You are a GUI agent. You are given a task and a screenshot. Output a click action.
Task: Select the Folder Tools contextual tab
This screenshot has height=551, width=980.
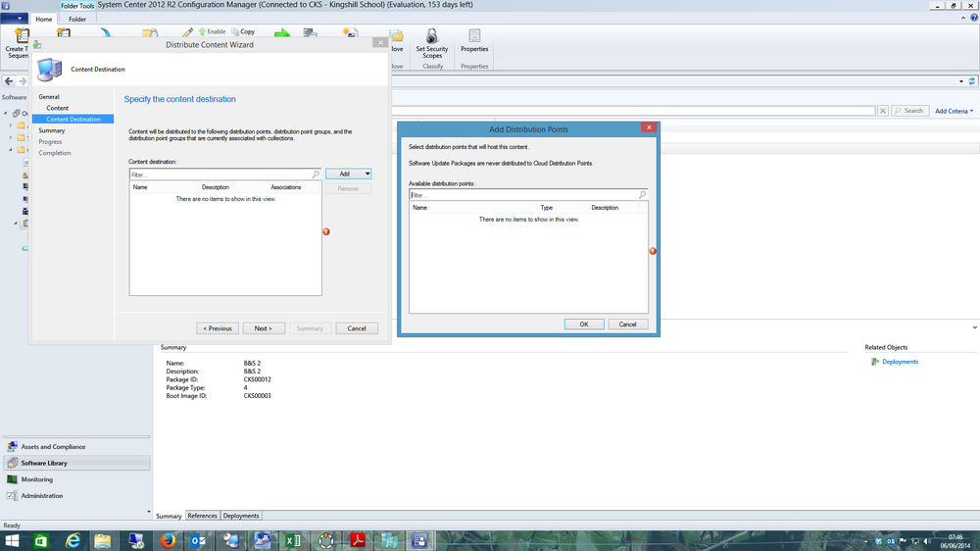77,6
